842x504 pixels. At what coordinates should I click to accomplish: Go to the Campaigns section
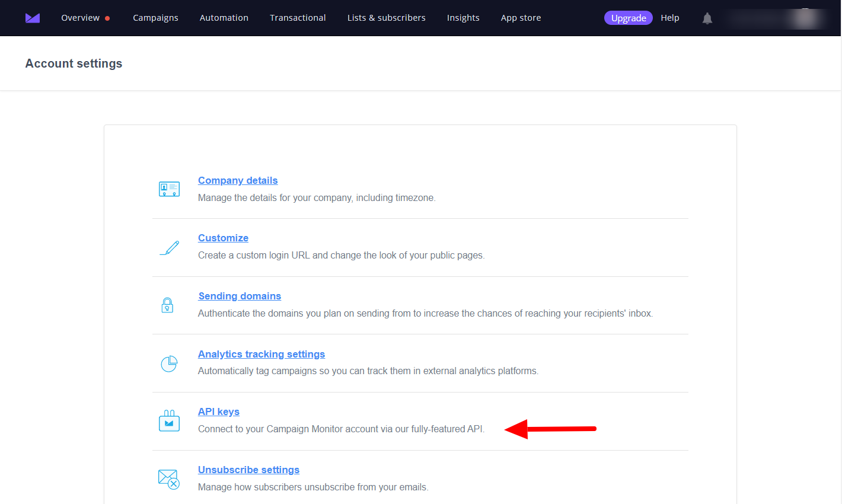pyautogui.click(x=155, y=18)
